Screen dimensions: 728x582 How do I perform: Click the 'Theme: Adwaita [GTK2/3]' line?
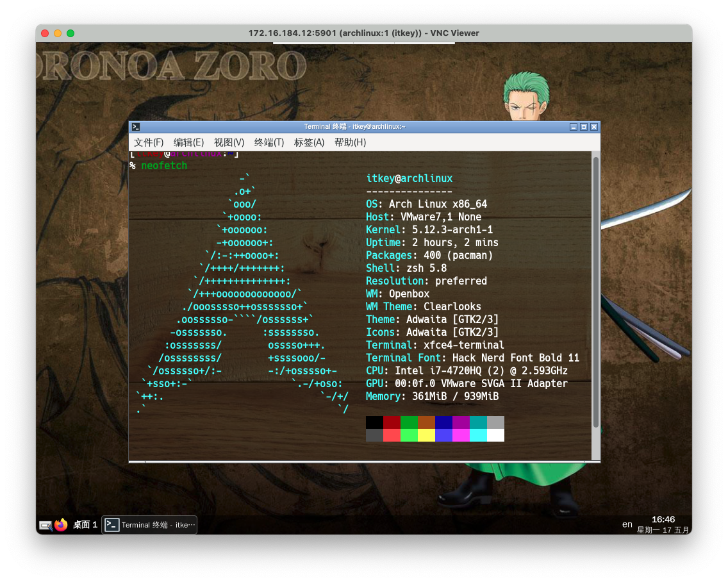point(432,320)
